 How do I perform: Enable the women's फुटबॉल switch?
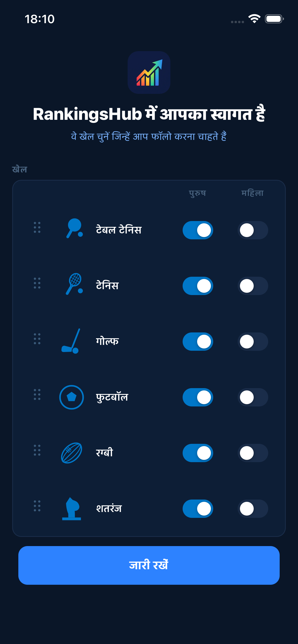253,397
